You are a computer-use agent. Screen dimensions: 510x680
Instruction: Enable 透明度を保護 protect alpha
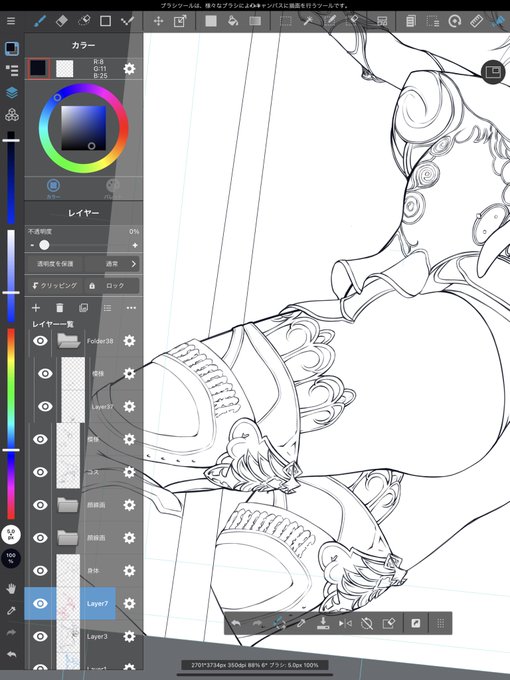point(55,263)
